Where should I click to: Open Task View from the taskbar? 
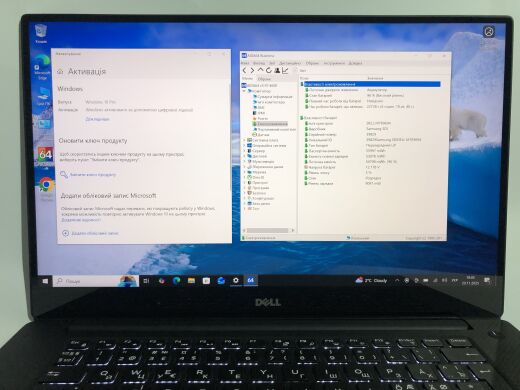[x=146, y=281]
